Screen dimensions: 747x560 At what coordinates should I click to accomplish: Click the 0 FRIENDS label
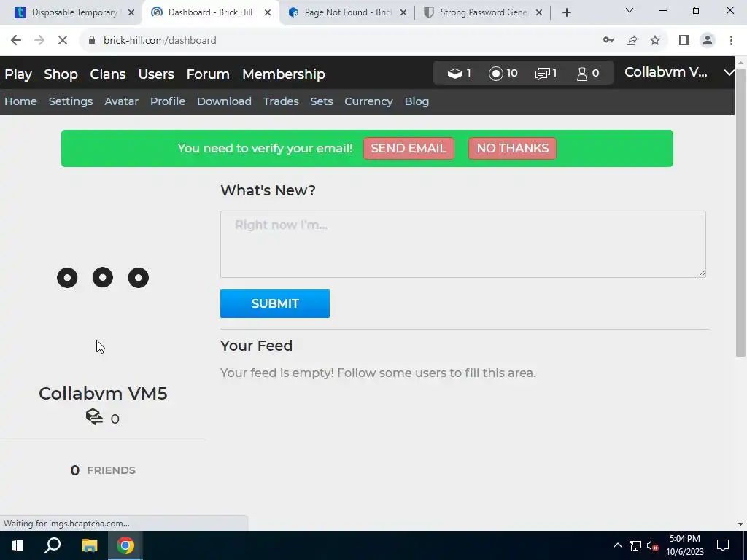coord(103,470)
